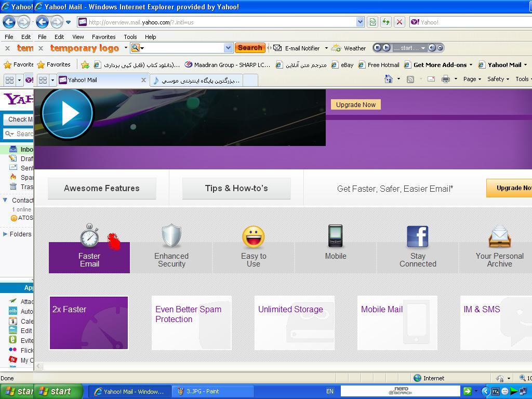Expand the Folders section triangle
This screenshot has width=532, height=399.
[x=5, y=234]
